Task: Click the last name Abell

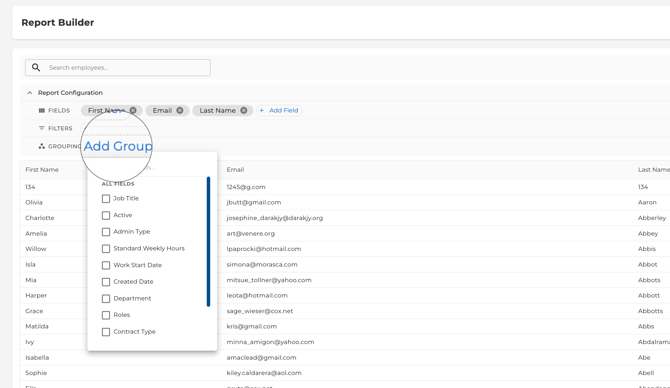Action: 646,373
